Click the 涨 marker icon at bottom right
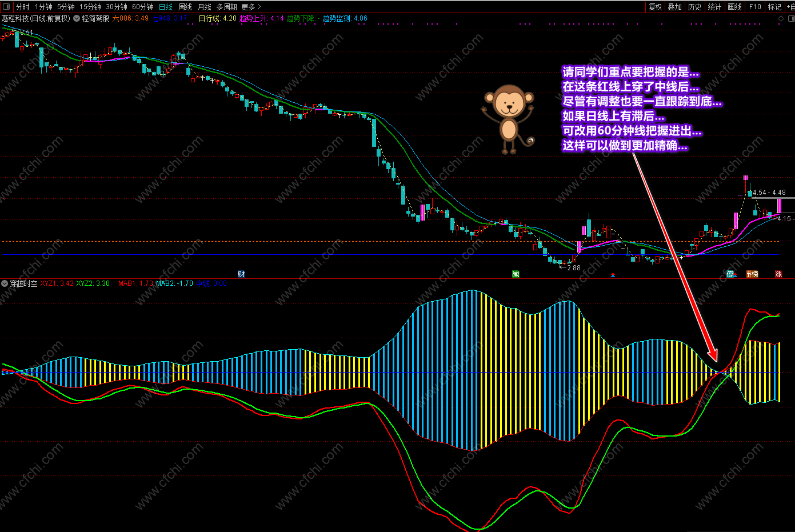Screen dimensions: 795x532 pyautogui.click(x=778, y=274)
